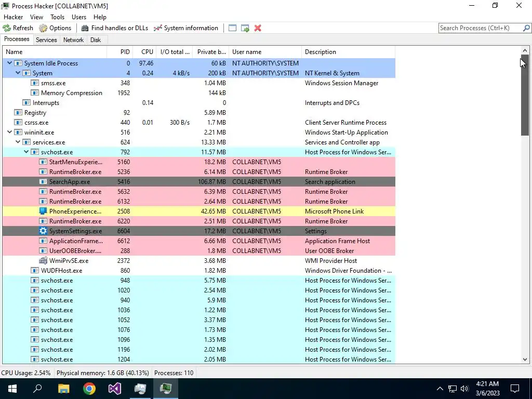The width and height of the screenshot is (532, 399).
Task: Click the scrollbar up arrow
Action: pos(525,50)
